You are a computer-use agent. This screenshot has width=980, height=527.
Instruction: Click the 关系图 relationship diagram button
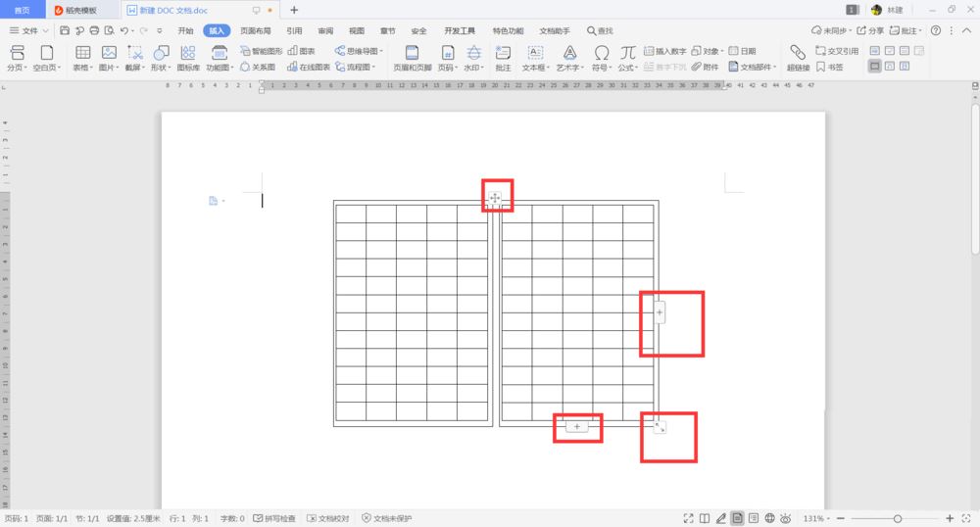pos(258,67)
